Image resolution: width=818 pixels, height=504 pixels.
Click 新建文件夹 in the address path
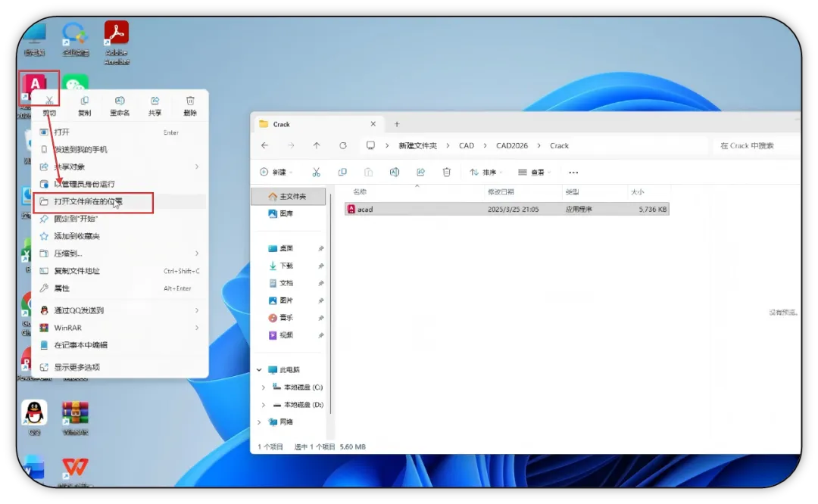[417, 146]
